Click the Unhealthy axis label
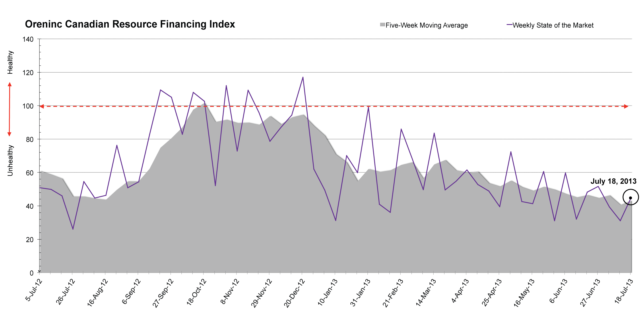The image size is (644, 327). [10, 160]
